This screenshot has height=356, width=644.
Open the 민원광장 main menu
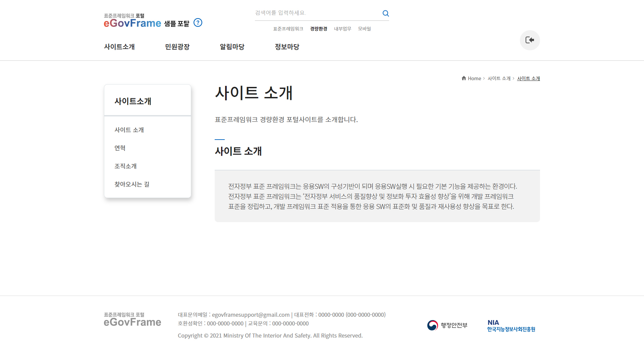[x=177, y=47]
